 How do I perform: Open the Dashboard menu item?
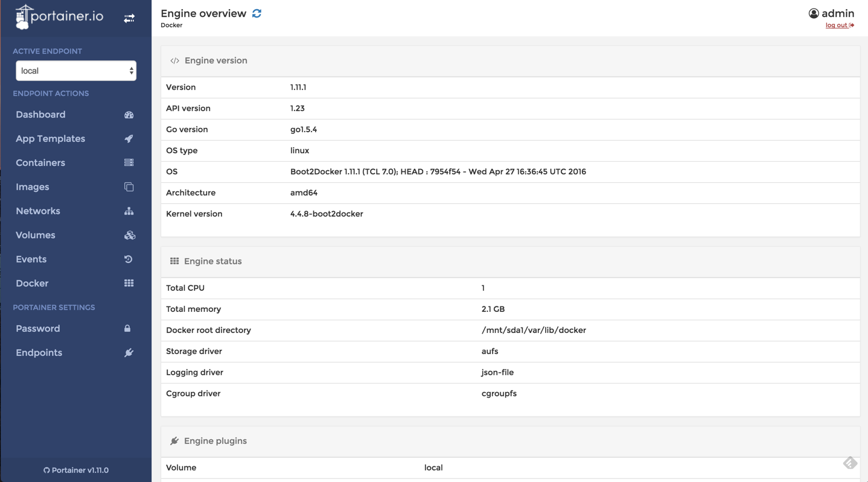point(40,115)
